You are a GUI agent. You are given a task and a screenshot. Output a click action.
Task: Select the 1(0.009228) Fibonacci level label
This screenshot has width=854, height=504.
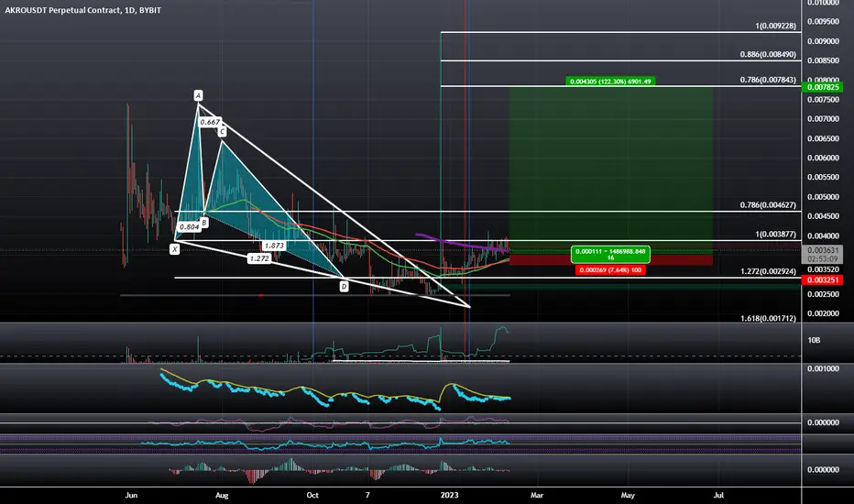(775, 26)
